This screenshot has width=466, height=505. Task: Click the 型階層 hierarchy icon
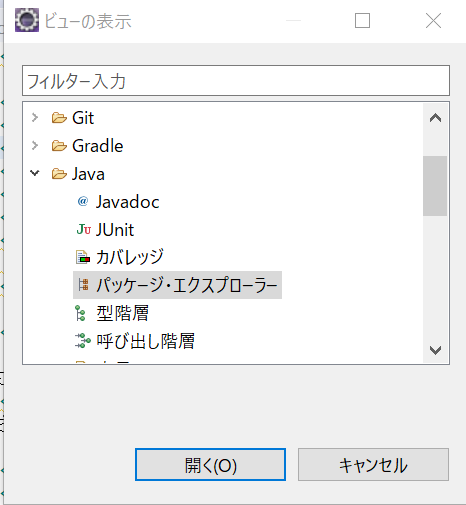80,313
